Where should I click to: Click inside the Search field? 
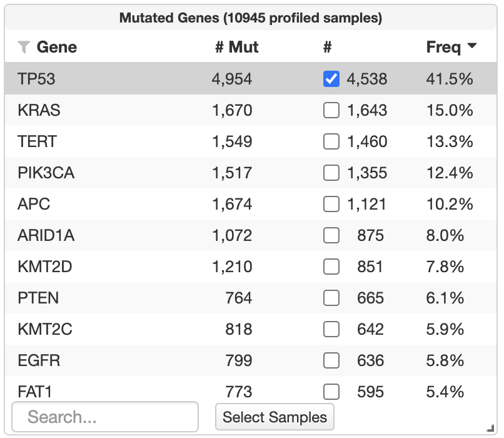pyautogui.click(x=105, y=417)
